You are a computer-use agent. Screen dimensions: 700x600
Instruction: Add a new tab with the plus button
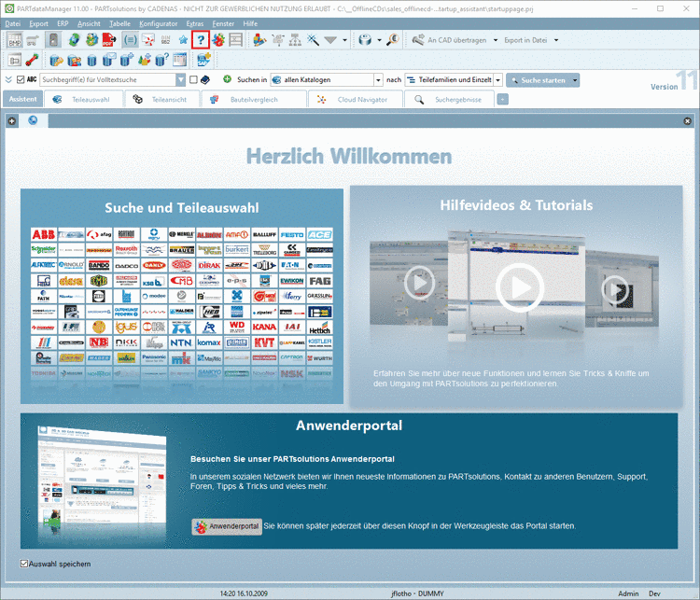pyautogui.click(x=503, y=99)
